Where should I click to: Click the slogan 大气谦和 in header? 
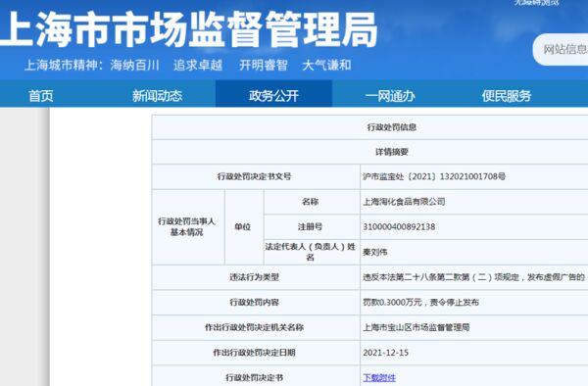pyautogui.click(x=326, y=66)
